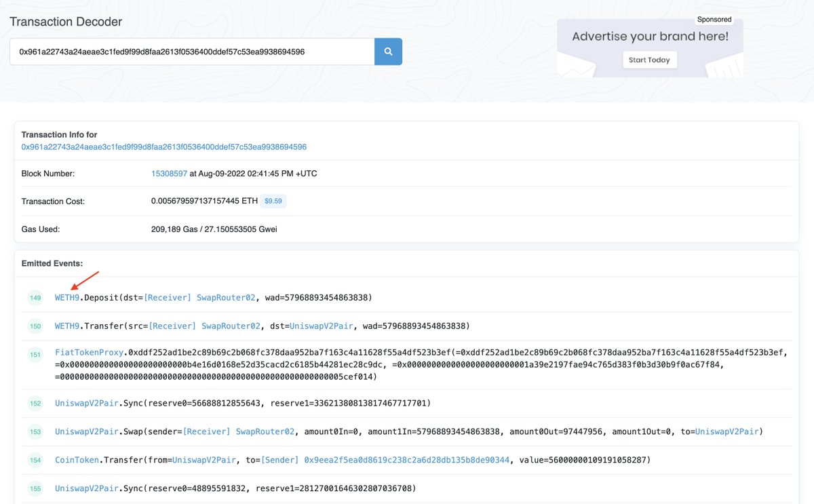Click the Advertise your brand here banner
The image size is (814, 504).
649,36
